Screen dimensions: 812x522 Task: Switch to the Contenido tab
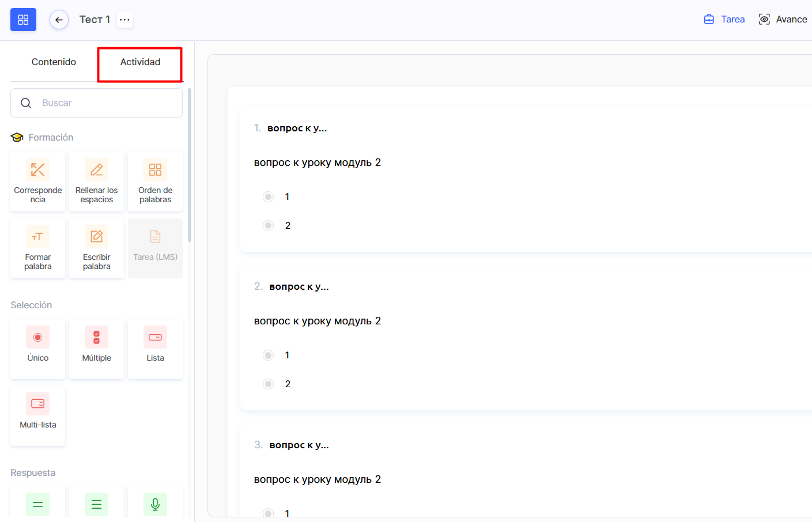[x=54, y=62]
